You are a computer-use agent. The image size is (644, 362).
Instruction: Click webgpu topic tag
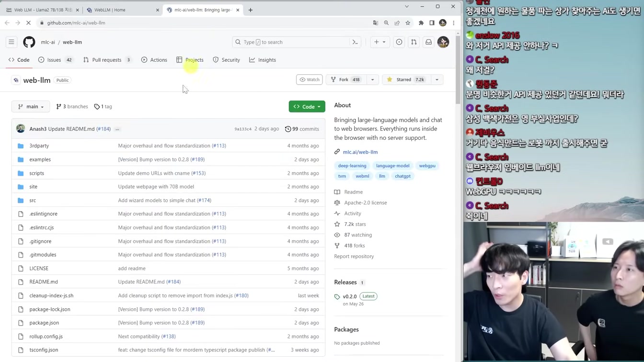point(427,166)
